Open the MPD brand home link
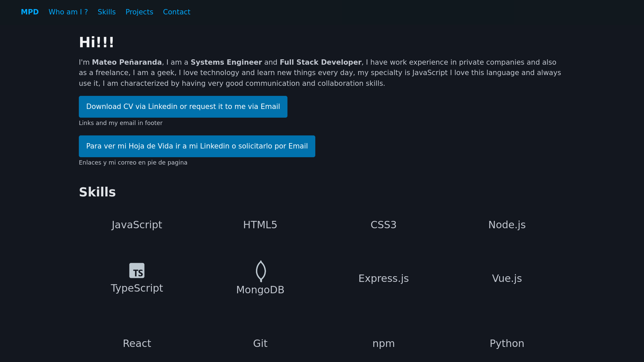Viewport: 644px width, 362px height. [30, 12]
